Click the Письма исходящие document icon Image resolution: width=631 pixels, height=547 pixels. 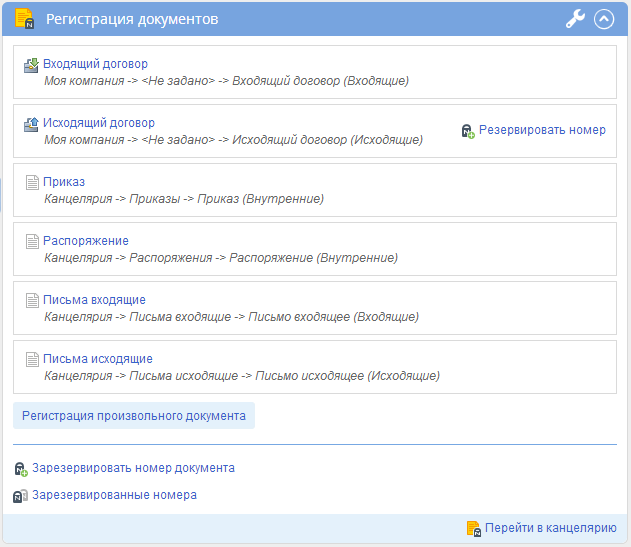point(32,359)
